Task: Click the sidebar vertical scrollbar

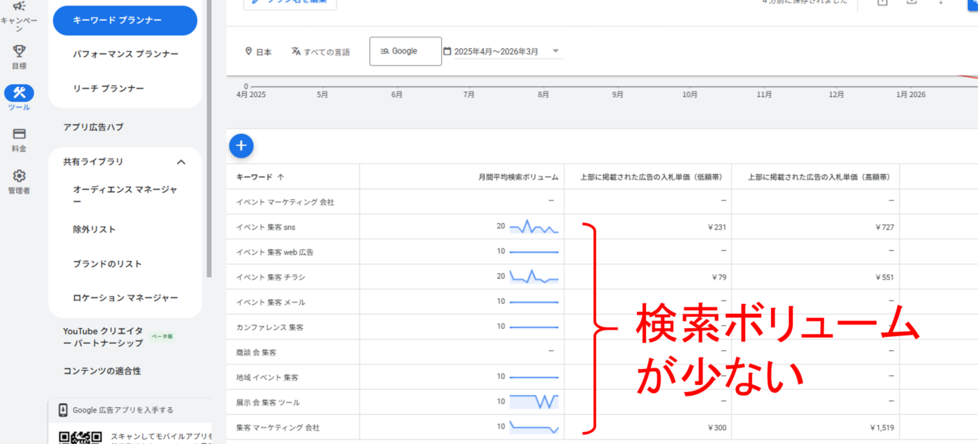Action: click(x=208, y=134)
